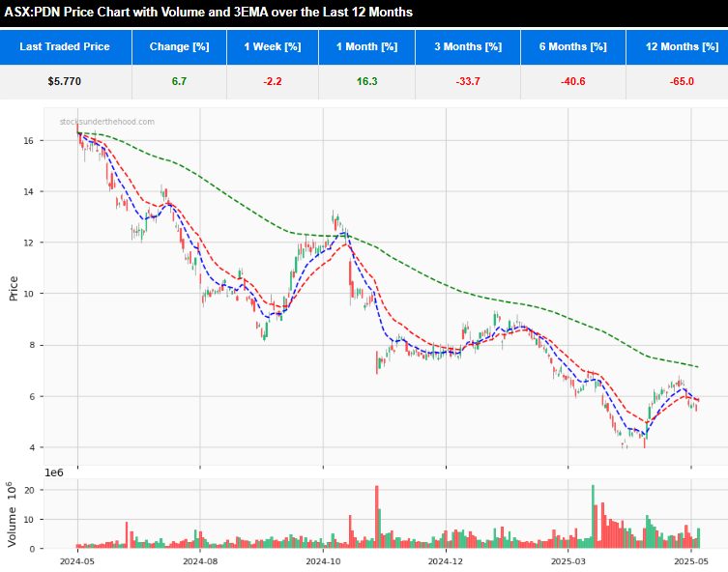728x572 pixels.
Task: Click the 2024-08 date axis label
Action: [x=200, y=561]
